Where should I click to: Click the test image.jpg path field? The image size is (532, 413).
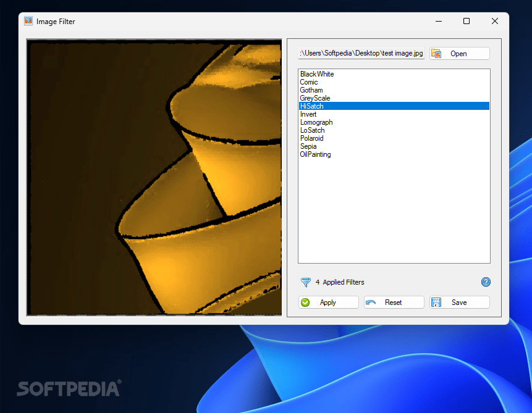(361, 53)
